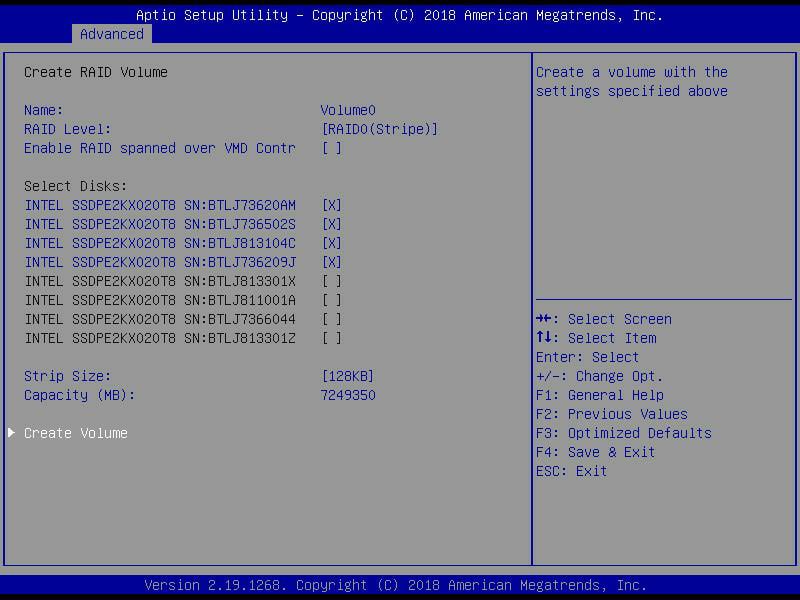800x600 pixels.
Task: Click the arrow beside Create Volume
Action: [12, 433]
